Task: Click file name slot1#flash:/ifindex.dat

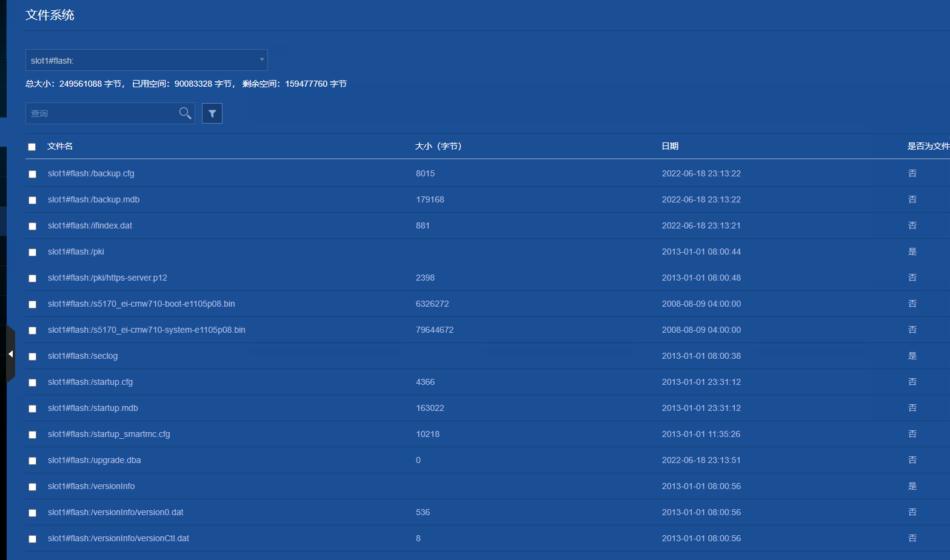Action: point(90,225)
